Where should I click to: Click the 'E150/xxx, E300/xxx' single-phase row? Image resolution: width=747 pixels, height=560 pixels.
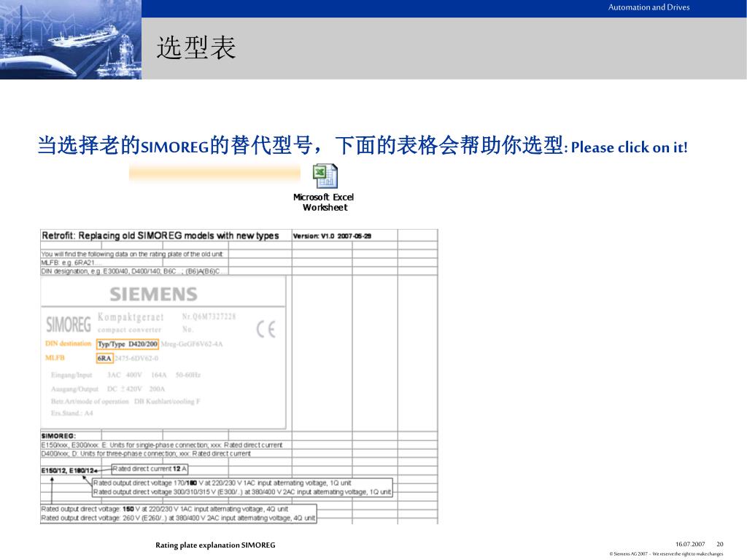pyautogui.click(x=162, y=445)
